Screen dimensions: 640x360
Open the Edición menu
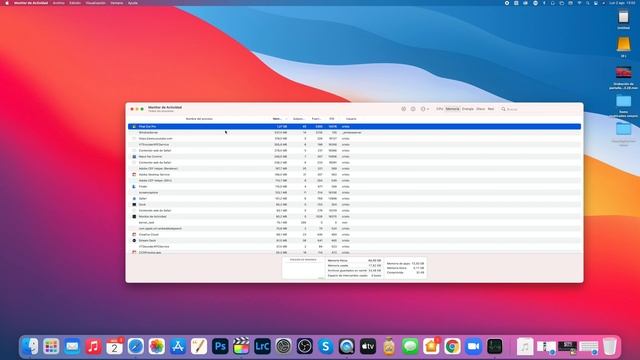click(75, 3)
